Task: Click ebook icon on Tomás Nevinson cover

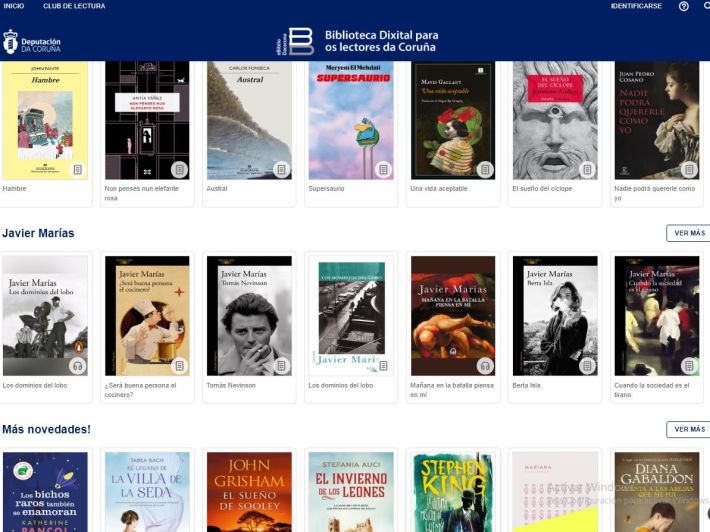Action: [x=282, y=366]
